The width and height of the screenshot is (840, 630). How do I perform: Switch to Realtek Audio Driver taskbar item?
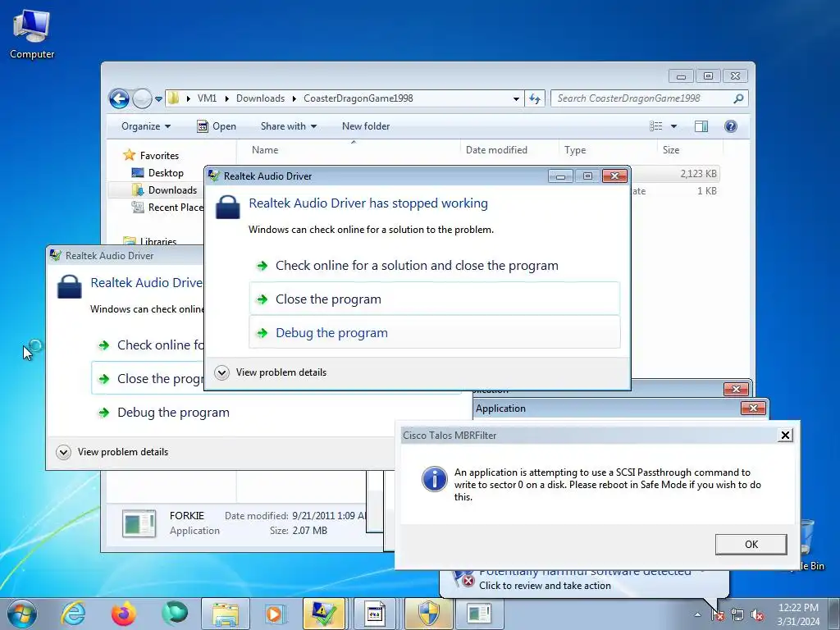[323, 614]
